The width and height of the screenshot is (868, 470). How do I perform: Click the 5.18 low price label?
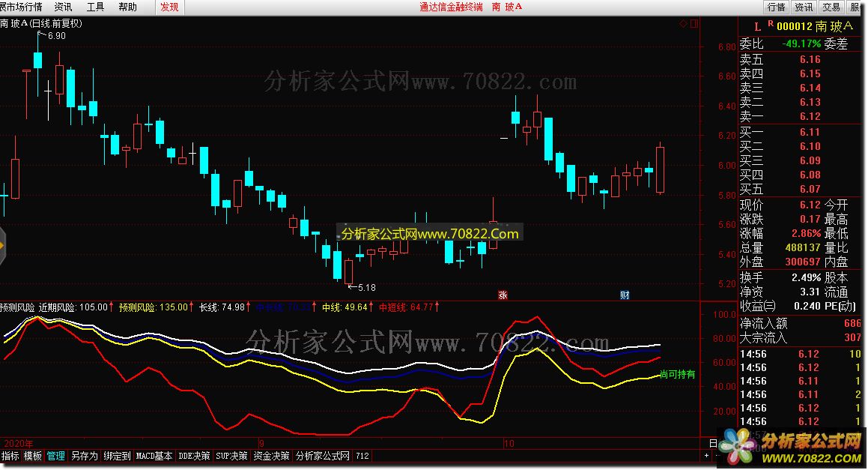[366, 288]
